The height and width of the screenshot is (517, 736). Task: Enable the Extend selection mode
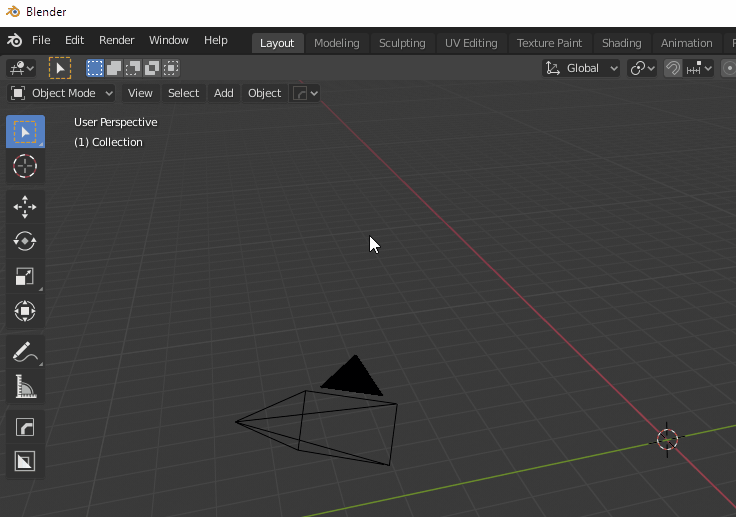click(x=114, y=68)
